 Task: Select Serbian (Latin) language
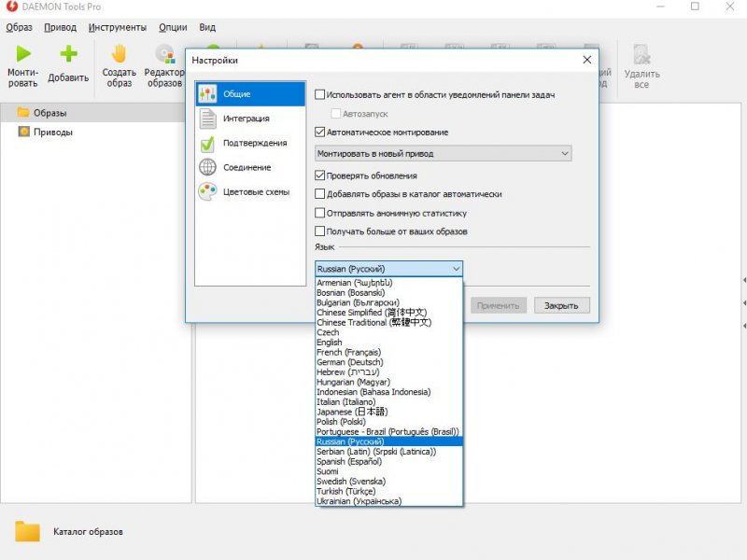tap(388, 452)
